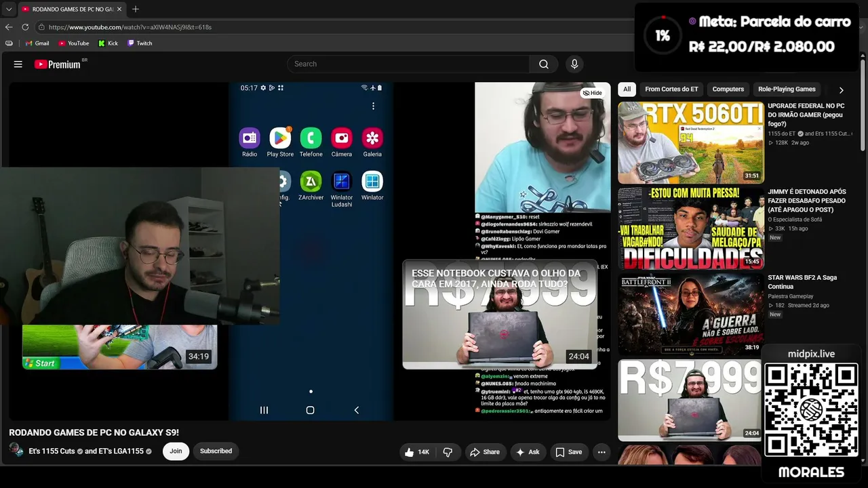This screenshot has width=868, height=488.
Task: Like the video with thumbs up
Action: [x=417, y=452]
